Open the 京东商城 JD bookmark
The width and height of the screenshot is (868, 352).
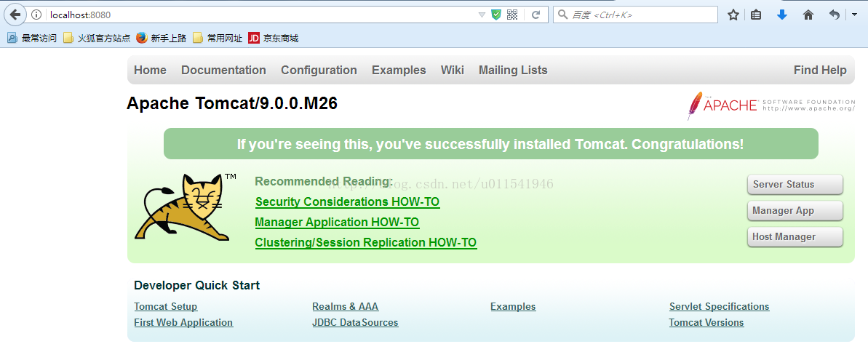click(274, 39)
